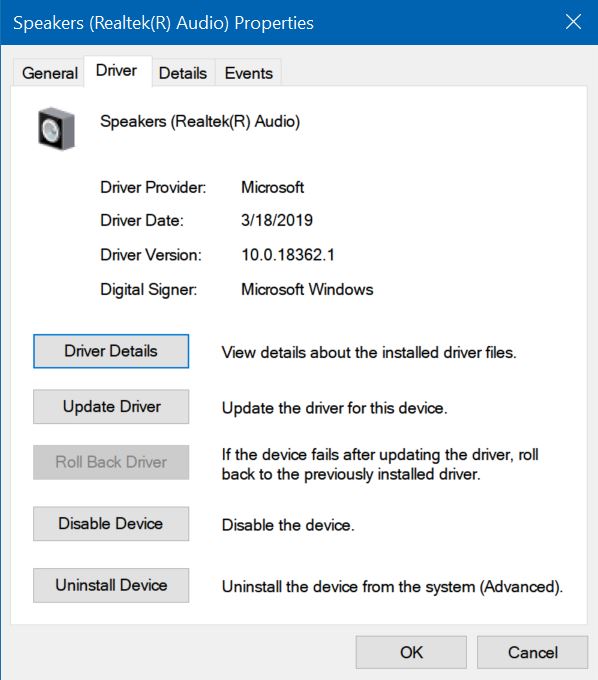Dismiss the dialog with Cancel
The image size is (598, 680).
pos(533,652)
